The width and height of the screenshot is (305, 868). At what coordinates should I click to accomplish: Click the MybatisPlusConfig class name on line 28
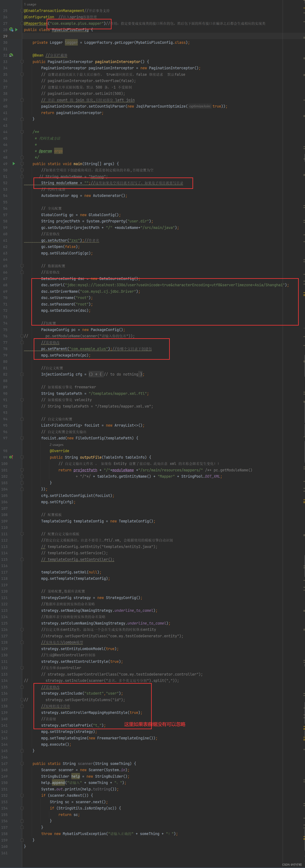[70, 30]
